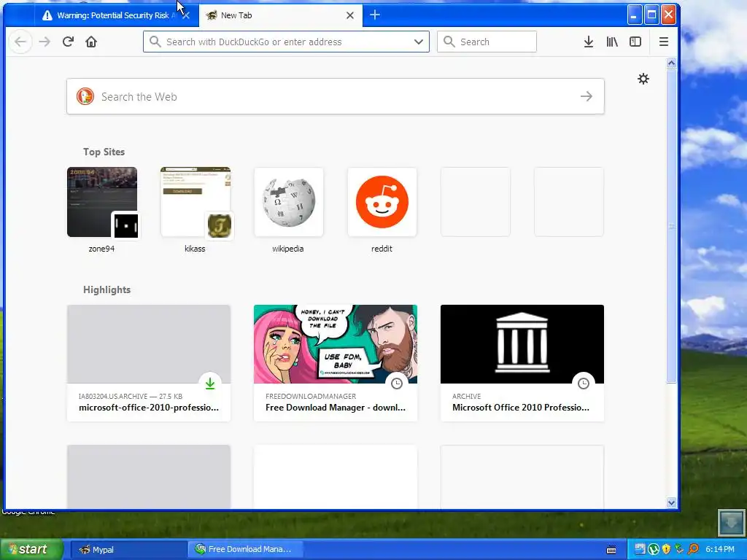Open the Windows start menu
The image size is (747, 560).
point(31,549)
